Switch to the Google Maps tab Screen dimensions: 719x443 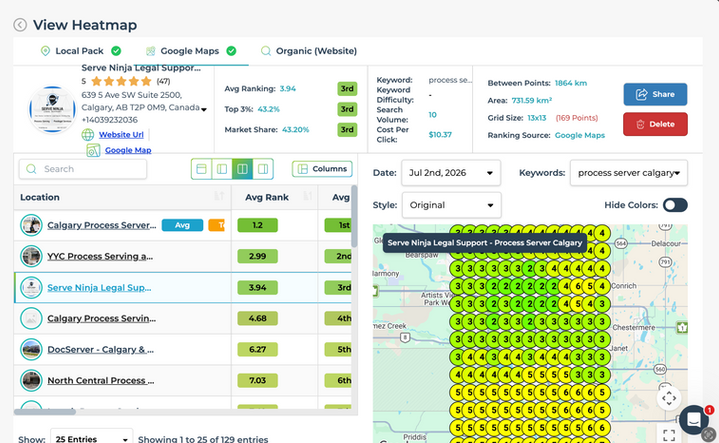click(x=191, y=51)
